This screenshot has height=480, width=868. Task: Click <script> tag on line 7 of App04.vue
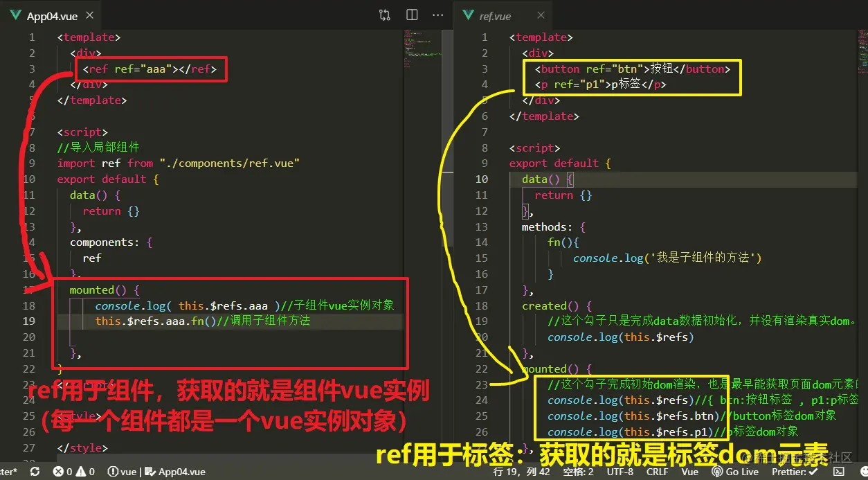point(82,132)
